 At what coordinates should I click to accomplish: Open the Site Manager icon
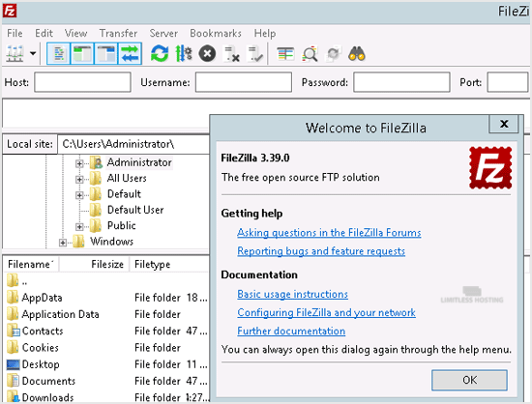coord(15,53)
